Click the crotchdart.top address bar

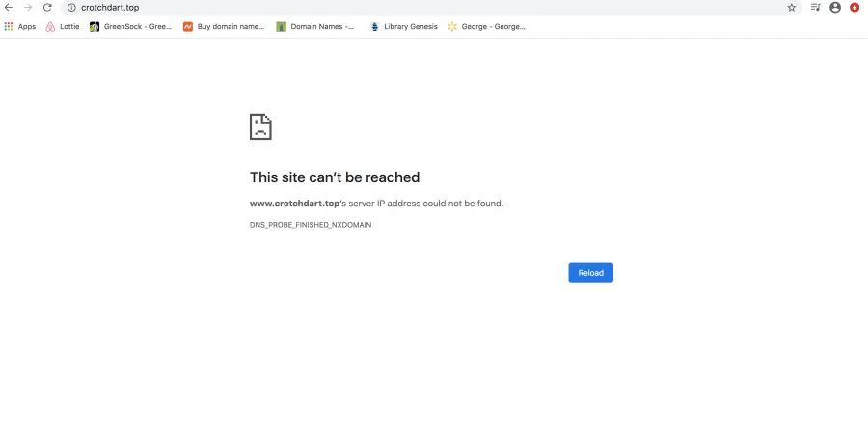tap(431, 7)
